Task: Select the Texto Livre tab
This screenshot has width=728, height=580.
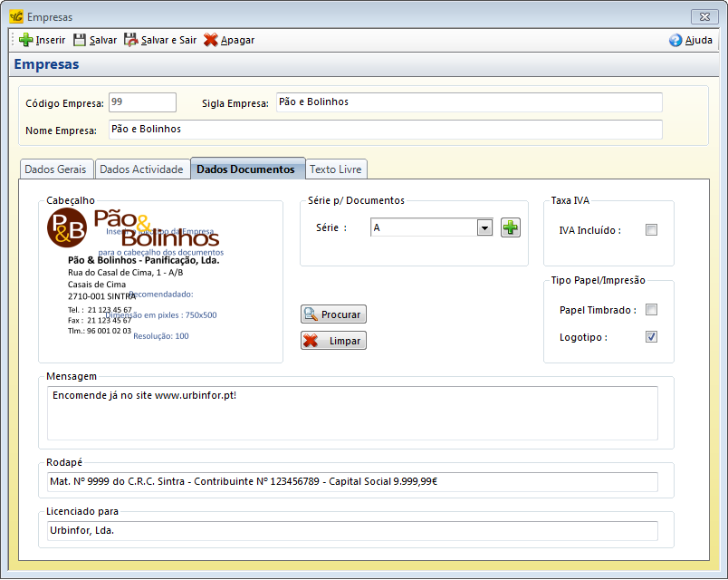Action: [x=336, y=169]
